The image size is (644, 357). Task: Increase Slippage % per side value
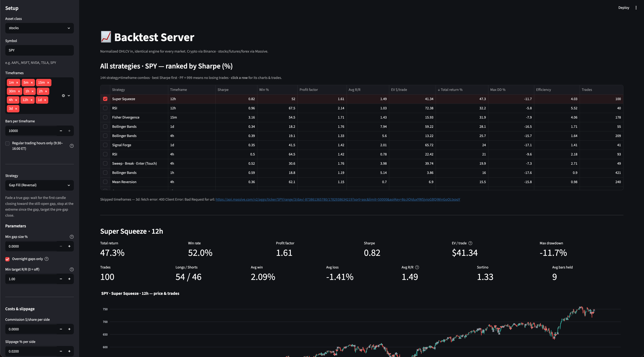[x=69, y=351]
